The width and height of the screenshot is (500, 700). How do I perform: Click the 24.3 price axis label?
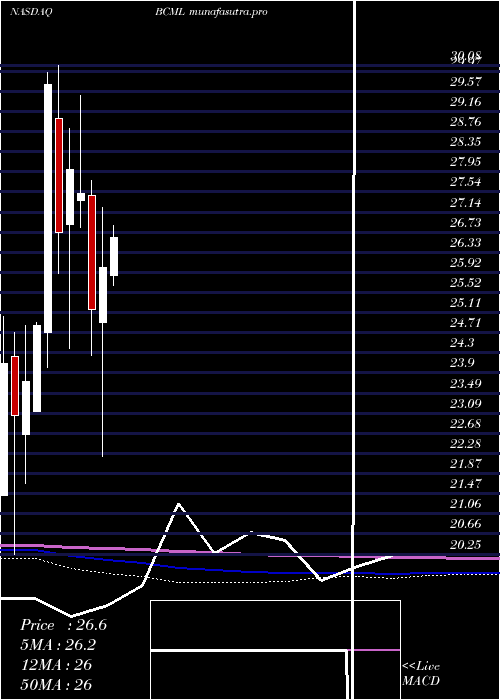462,343
